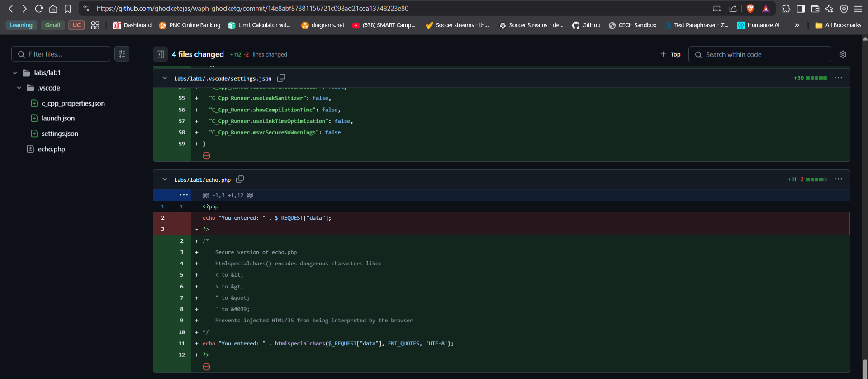Screen dimensions: 868x379
Task: Open the UC bookmark folder
Action: coord(76,25)
